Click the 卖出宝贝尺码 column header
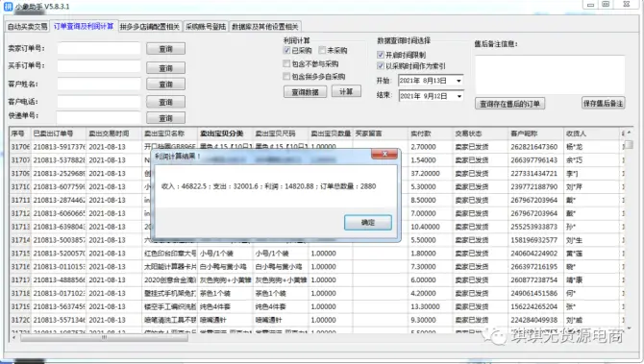644x364 pixels. pos(281,133)
